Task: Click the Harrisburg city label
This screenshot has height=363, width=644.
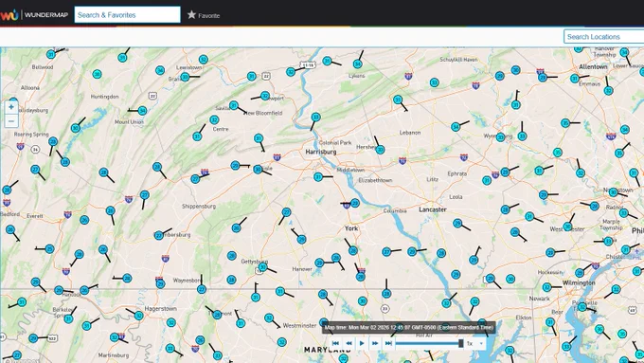Action: (321, 152)
